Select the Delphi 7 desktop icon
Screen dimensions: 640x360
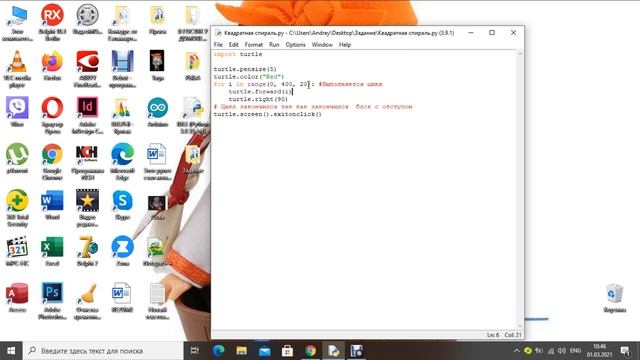tap(87, 251)
